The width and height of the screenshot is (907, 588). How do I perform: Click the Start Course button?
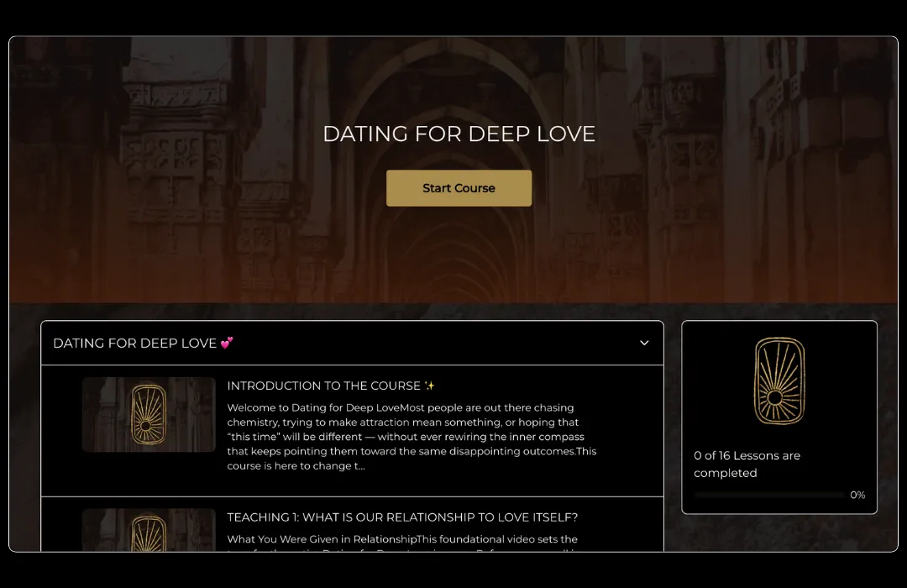(x=459, y=188)
